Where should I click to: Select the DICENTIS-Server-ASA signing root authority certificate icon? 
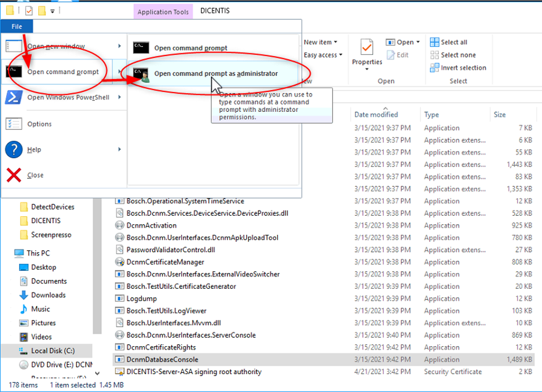[x=120, y=372]
